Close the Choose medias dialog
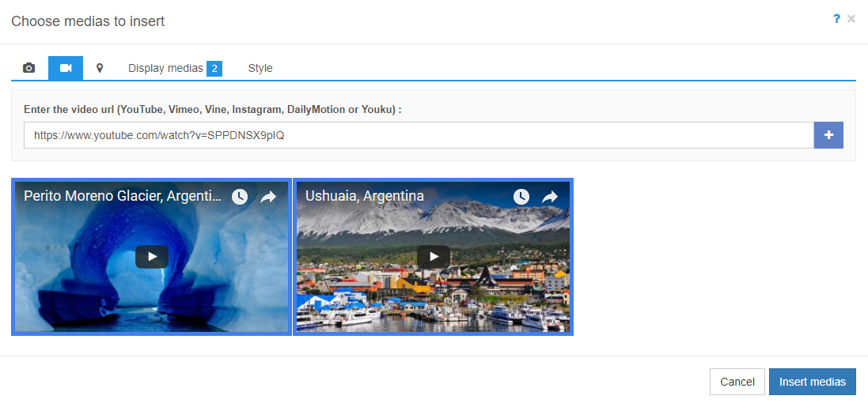The image size is (868, 407). (x=851, y=19)
